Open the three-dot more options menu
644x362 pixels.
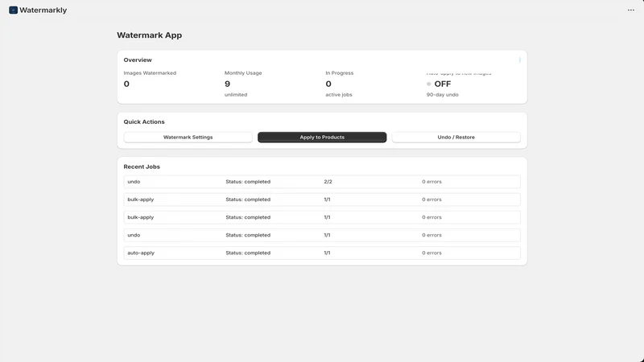(631, 10)
